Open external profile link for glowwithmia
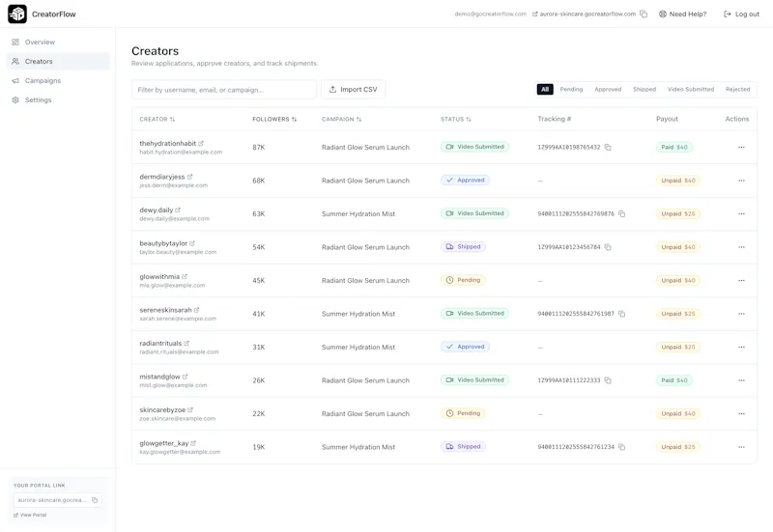 pyautogui.click(x=185, y=277)
